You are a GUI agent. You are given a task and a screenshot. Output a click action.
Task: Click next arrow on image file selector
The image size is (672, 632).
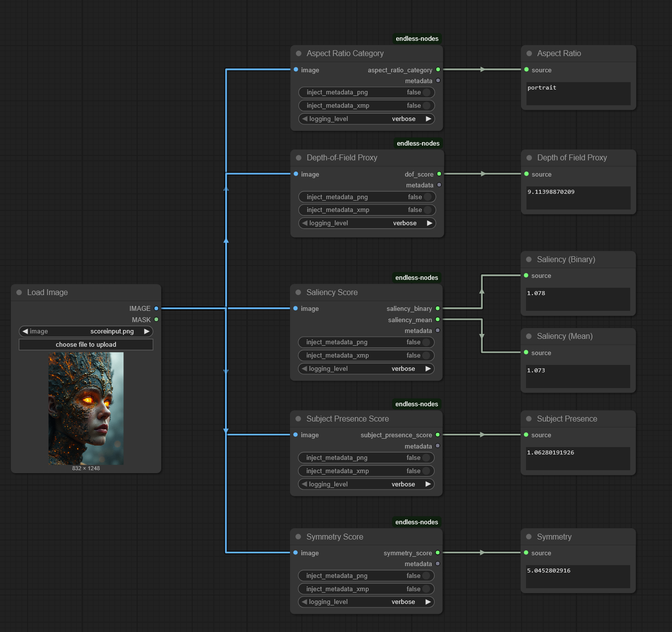[x=146, y=331]
